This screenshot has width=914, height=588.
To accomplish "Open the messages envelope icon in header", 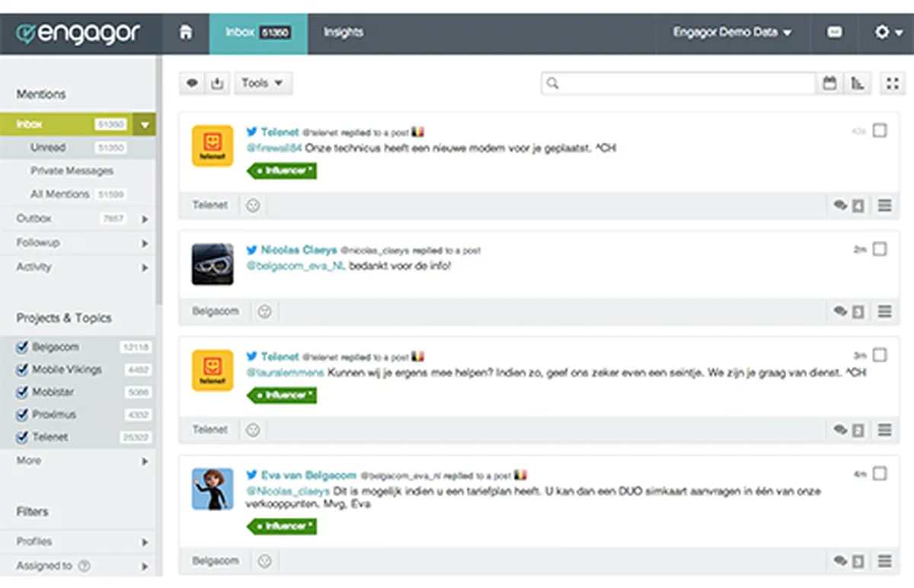I will click(x=835, y=33).
